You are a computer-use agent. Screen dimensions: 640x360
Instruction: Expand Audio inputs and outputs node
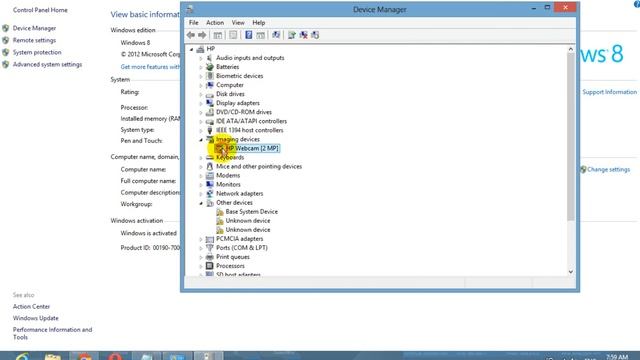201,58
